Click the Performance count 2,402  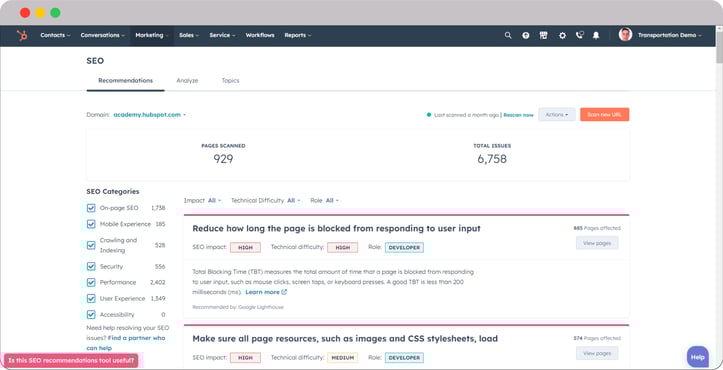click(x=158, y=282)
